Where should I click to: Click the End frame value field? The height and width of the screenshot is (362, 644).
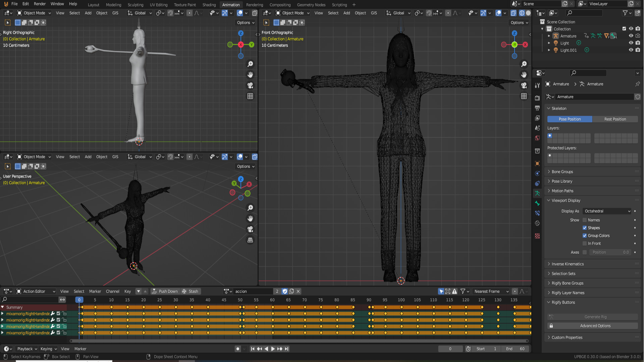(516, 349)
